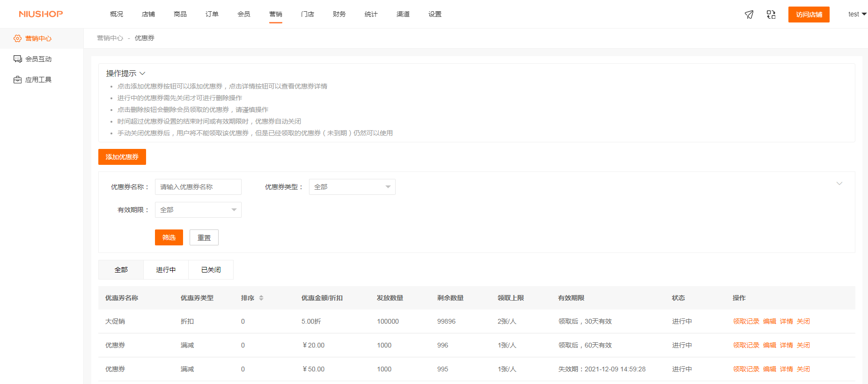
Task: Switch to the 已关闭 tab
Action: [x=211, y=270]
